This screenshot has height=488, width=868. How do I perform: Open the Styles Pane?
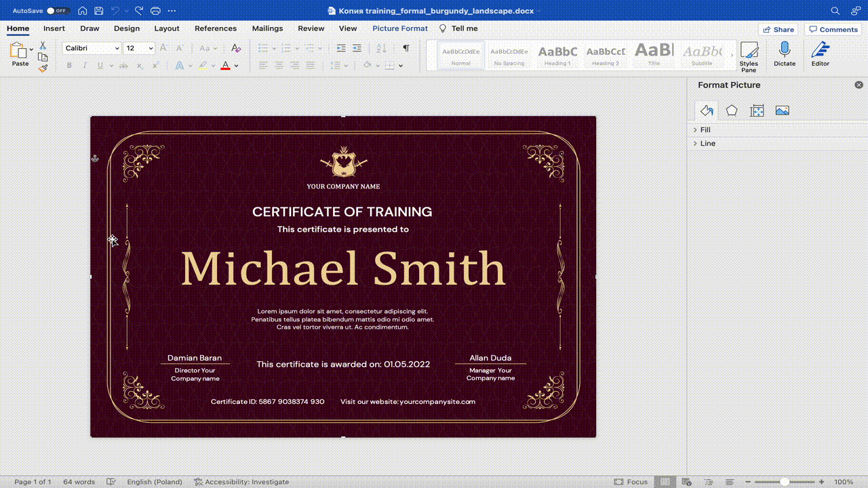749,57
